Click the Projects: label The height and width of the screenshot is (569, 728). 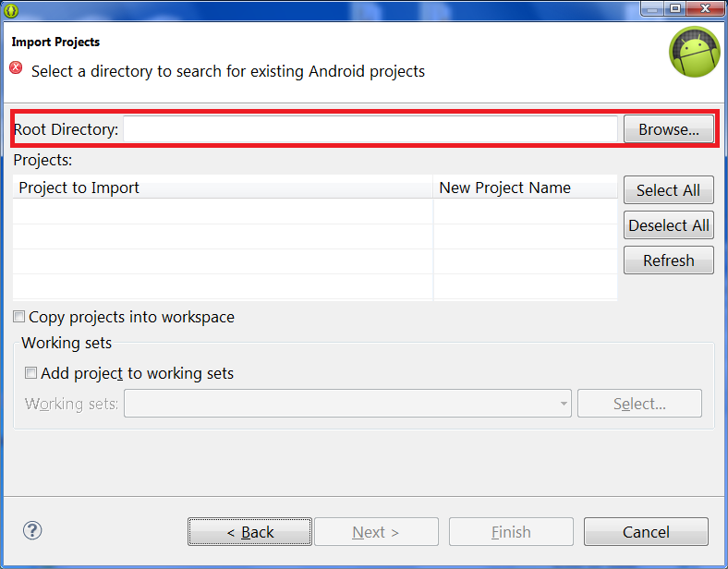pos(42,160)
